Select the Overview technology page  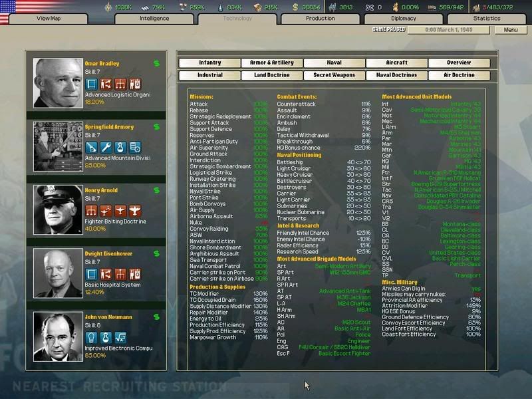(459, 63)
